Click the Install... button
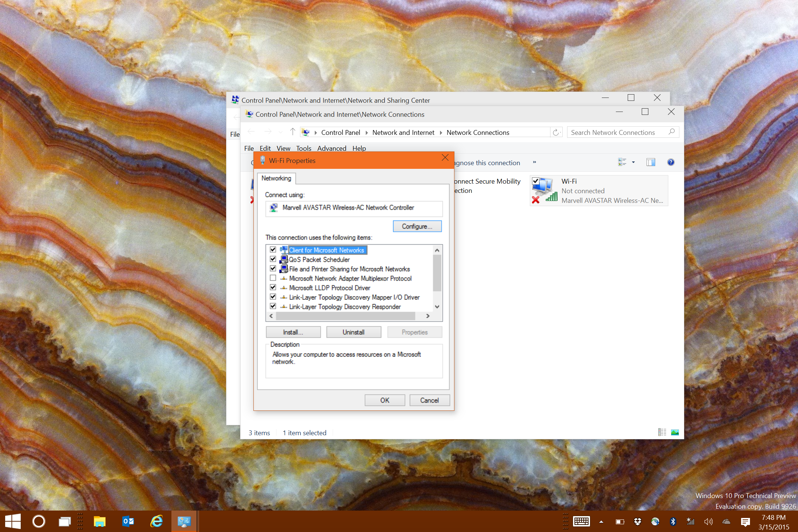 [x=293, y=332]
